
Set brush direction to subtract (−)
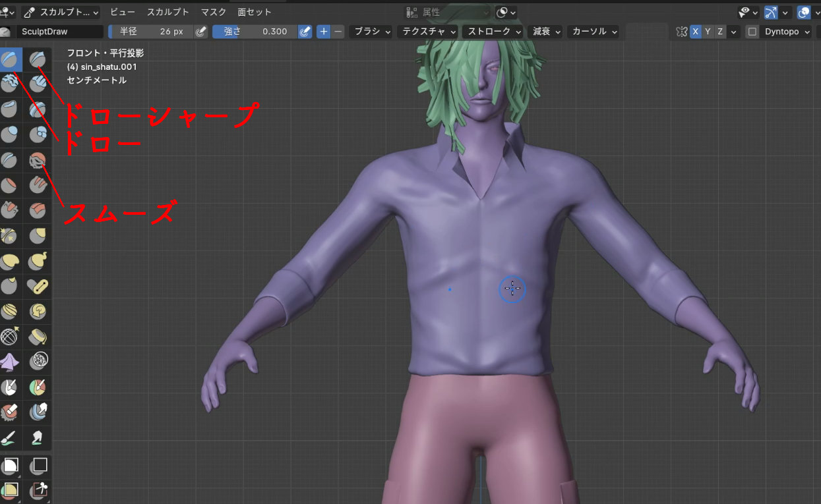coord(338,31)
